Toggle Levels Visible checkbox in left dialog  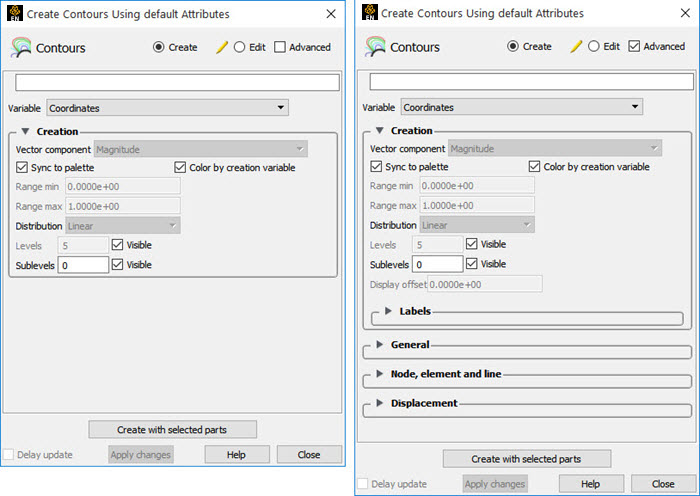point(117,245)
